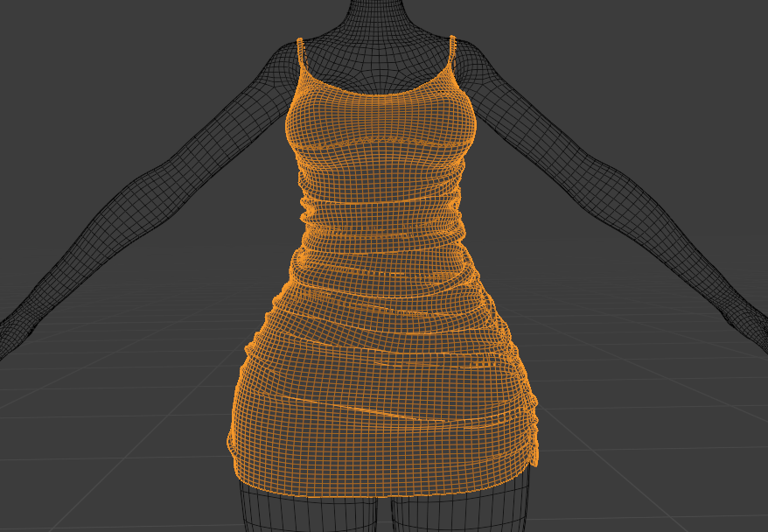Click the body's leg below the dress hem, left side
This screenshot has width=768, height=532.
point(308,509)
